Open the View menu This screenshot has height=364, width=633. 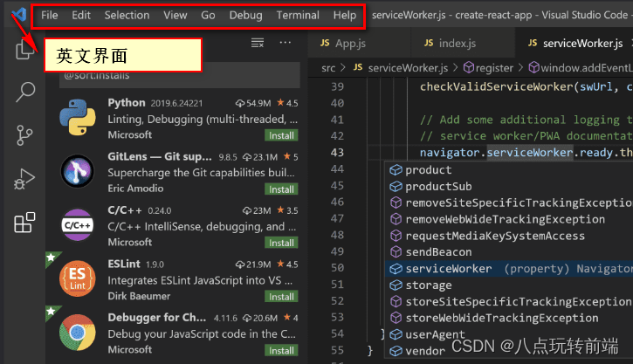[175, 16]
